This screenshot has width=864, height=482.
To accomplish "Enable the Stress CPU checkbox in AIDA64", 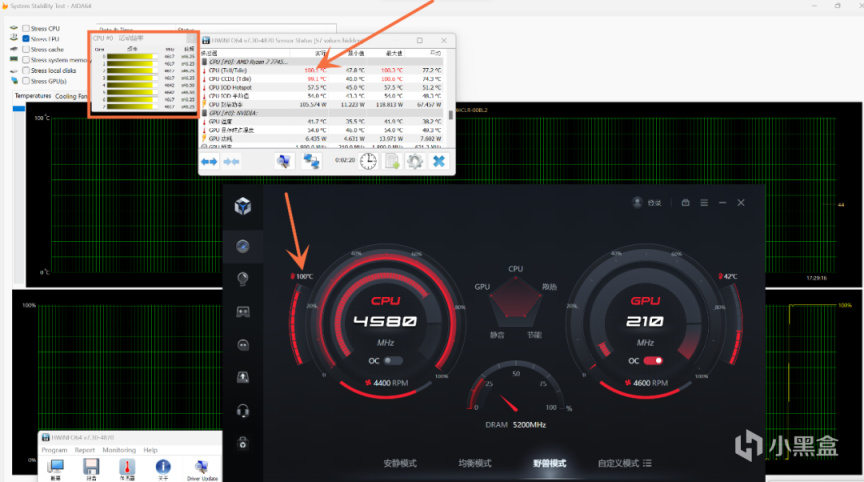I will tap(26, 28).
